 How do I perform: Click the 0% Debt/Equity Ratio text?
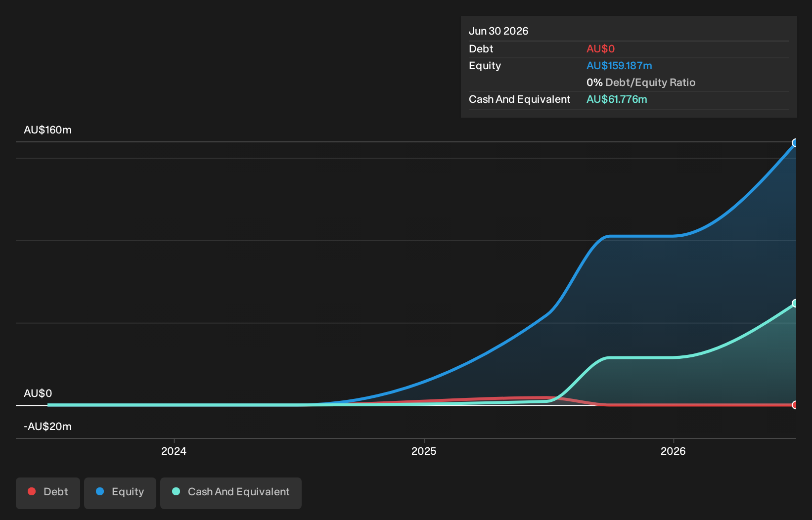click(641, 83)
